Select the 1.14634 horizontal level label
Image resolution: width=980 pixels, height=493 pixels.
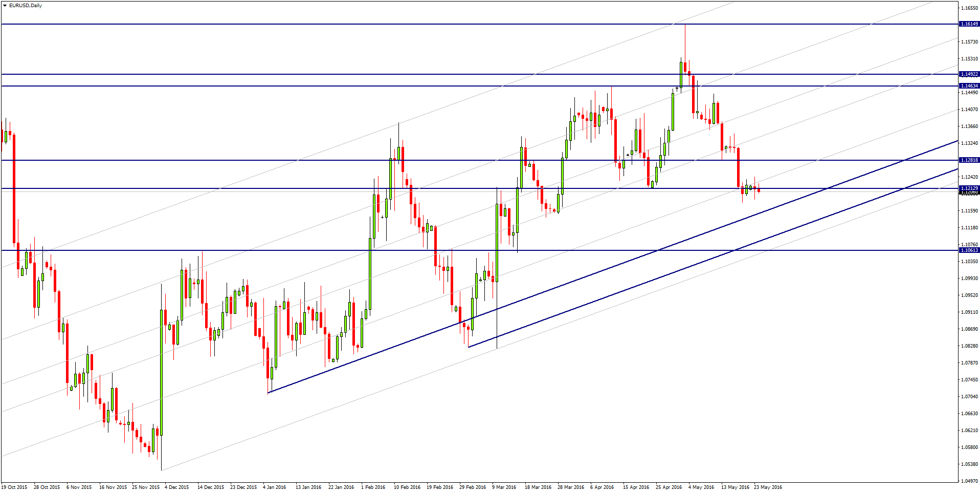click(x=969, y=86)
